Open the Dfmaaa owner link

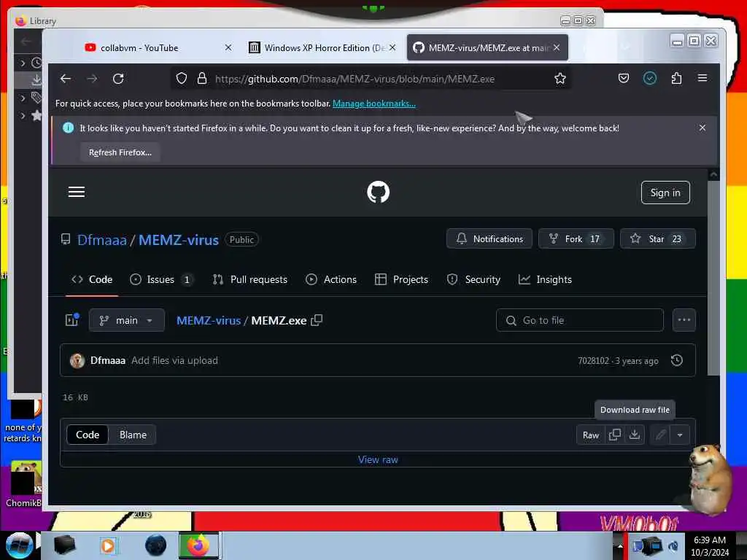coord(102,239)
